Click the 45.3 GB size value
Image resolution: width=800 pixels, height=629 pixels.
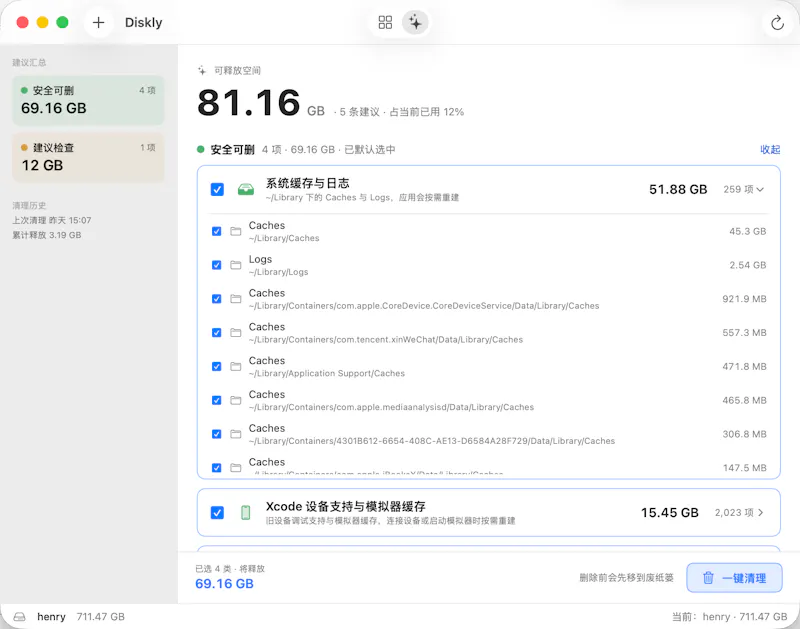747,231
